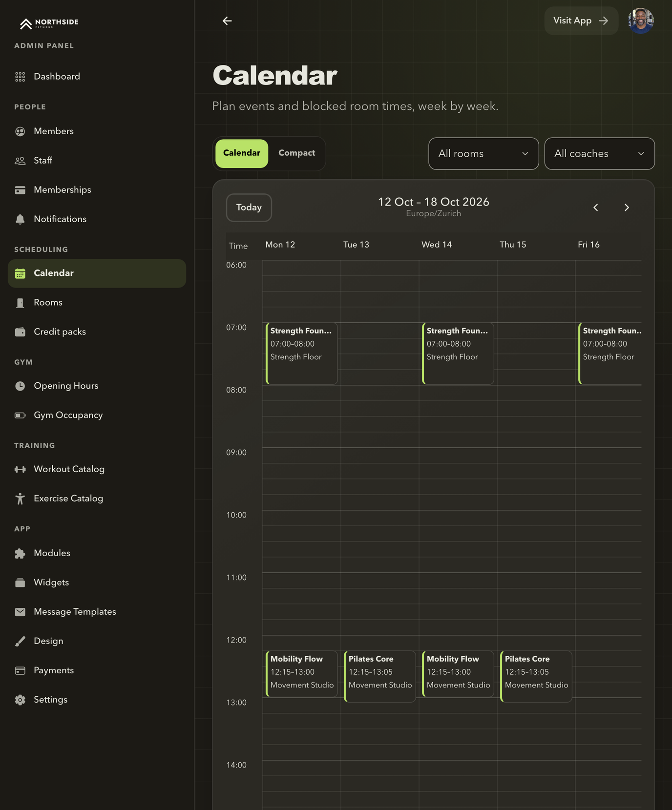This screenshot has height=810, width=672.
Task: Open Calendar in the sidebar menu
Action: 97,273
